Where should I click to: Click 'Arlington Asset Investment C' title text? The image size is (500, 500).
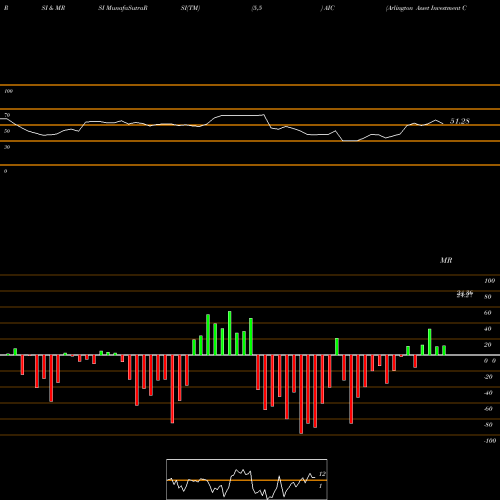pyautogui.click(x=426, y=8)
